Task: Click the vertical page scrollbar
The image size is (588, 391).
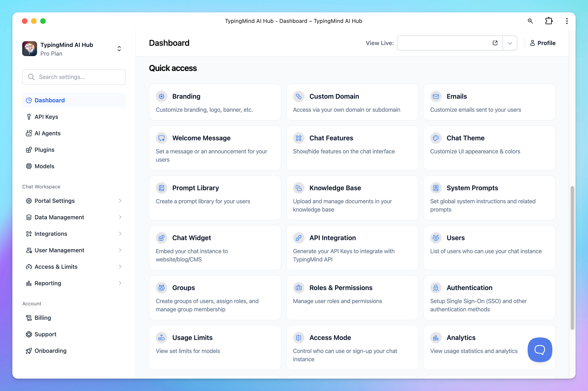Action: point(572,258)
